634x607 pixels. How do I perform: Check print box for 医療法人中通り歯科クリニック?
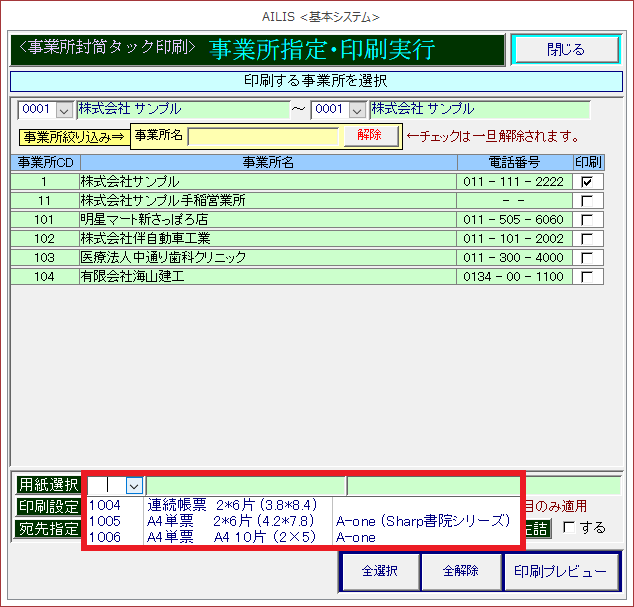tap(587, 258)
